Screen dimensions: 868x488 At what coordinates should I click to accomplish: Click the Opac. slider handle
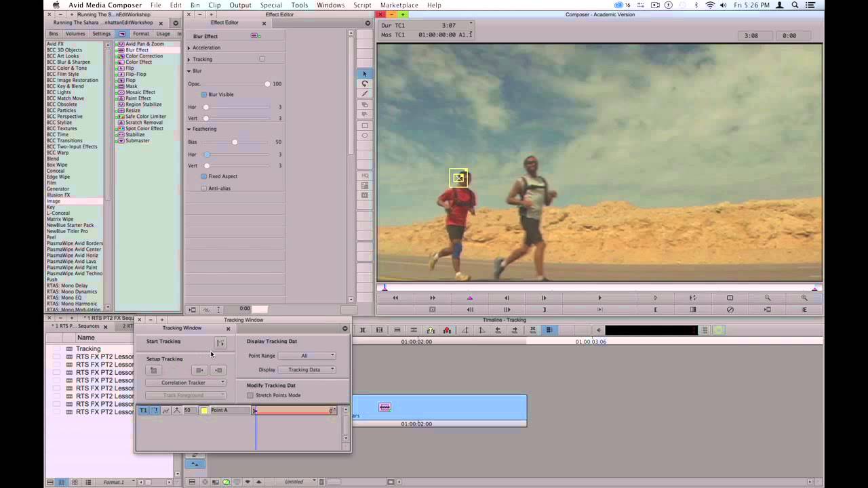267,84
